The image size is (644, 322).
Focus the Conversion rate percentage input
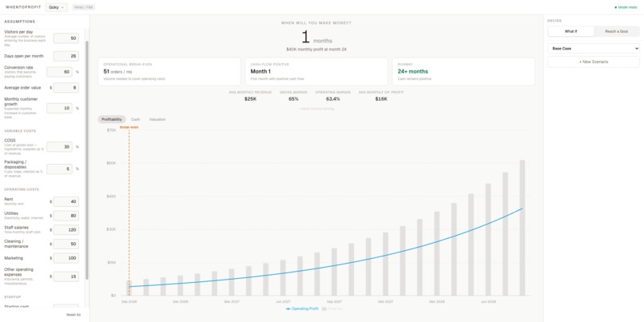pos(59,72)
